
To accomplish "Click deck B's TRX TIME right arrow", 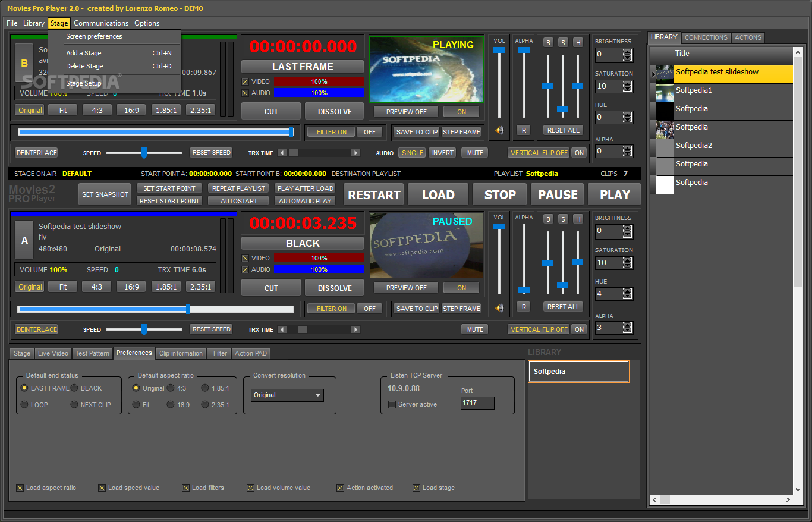I will click(x=355, y=153).
